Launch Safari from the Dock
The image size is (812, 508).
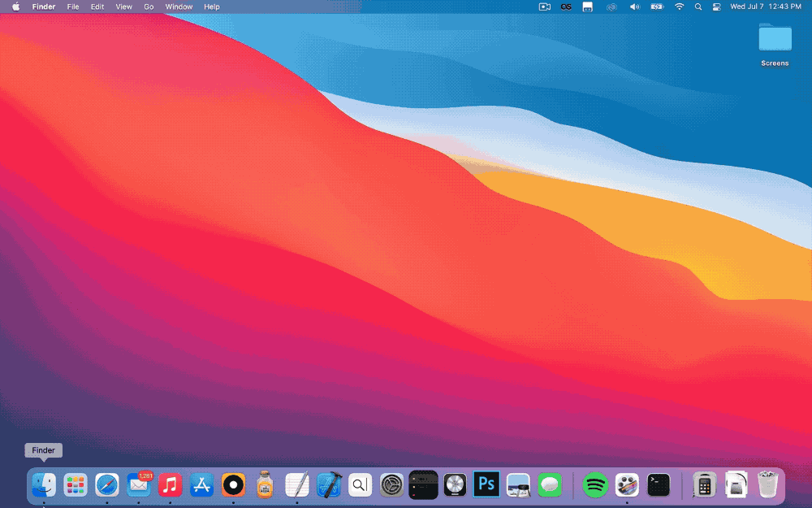pos(107,485)
